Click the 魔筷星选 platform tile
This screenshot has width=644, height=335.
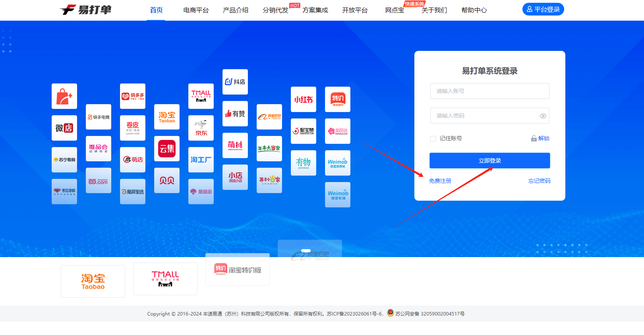pos(133,192)
